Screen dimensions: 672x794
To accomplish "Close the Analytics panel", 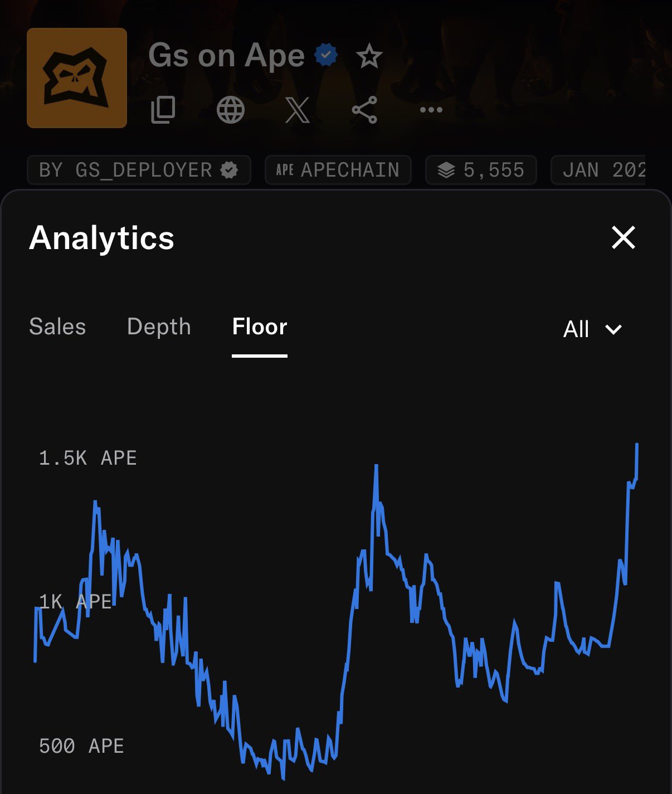I will click(623, 238).
